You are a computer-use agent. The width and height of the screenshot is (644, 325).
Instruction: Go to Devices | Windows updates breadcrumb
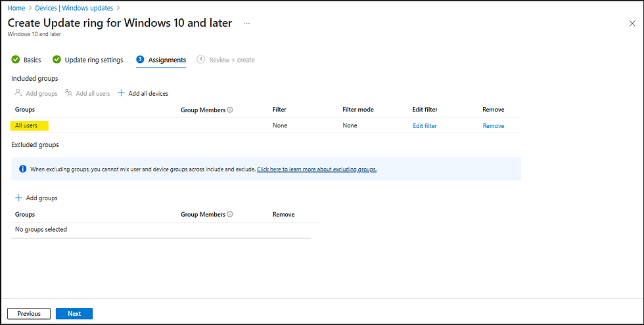coord(74,8)
